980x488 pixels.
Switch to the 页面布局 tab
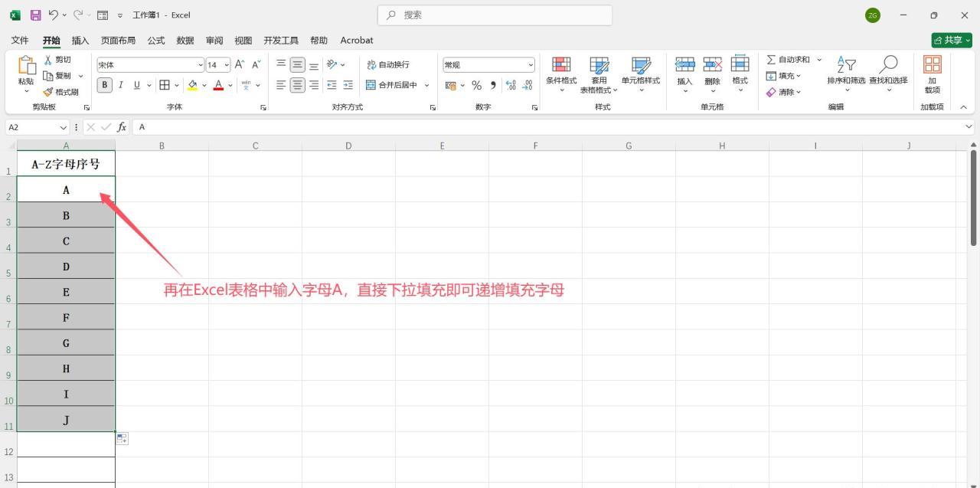pyautogui.click(x=118, y=40)
